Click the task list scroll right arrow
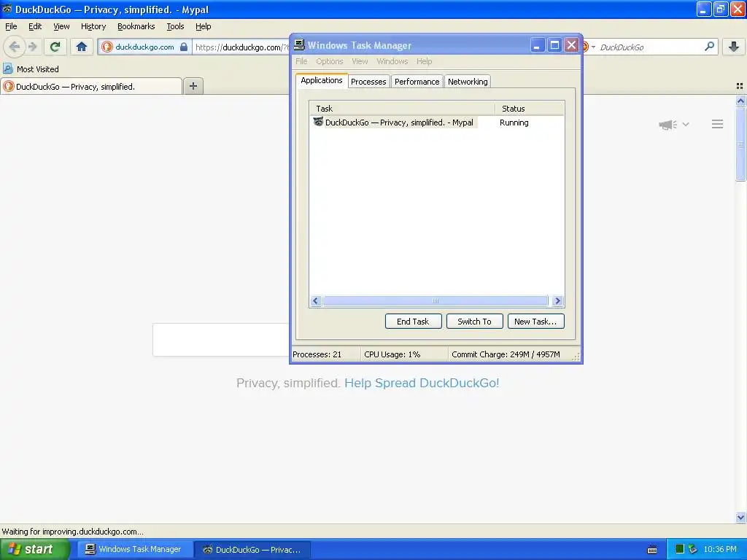Image resolution: width=747 pixels, height=560 pixels. [557, 301]
